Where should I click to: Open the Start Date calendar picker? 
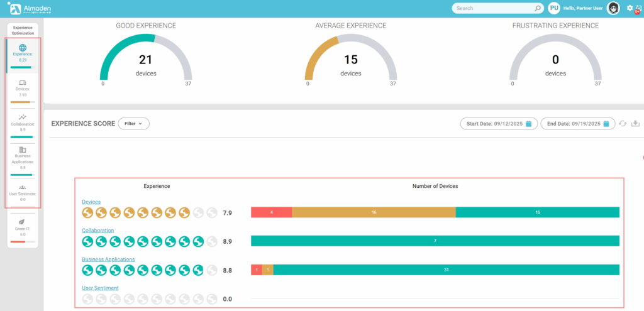(x=528, y=124)
